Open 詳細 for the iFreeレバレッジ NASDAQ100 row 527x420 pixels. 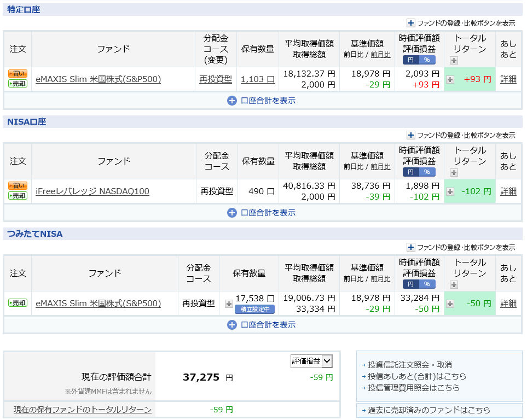tap(508, 191)
